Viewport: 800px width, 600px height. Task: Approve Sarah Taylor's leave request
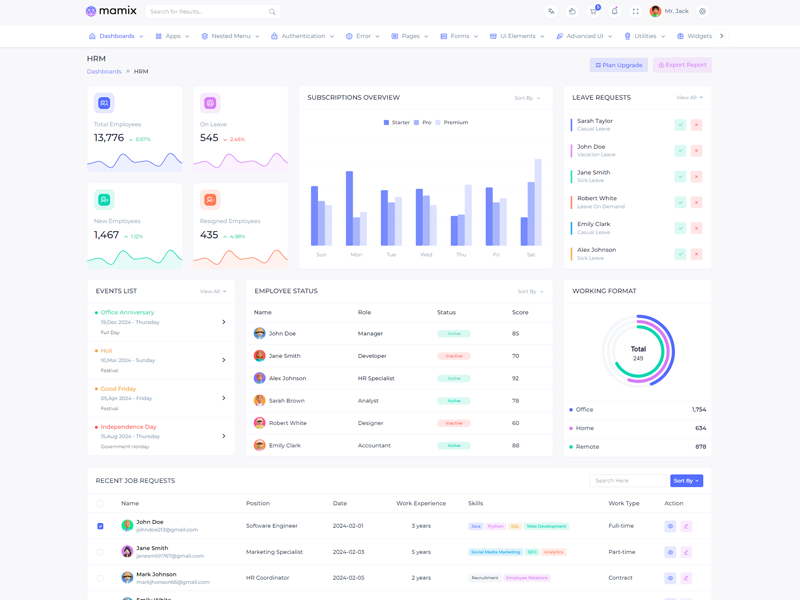click(x=680, y=125)
